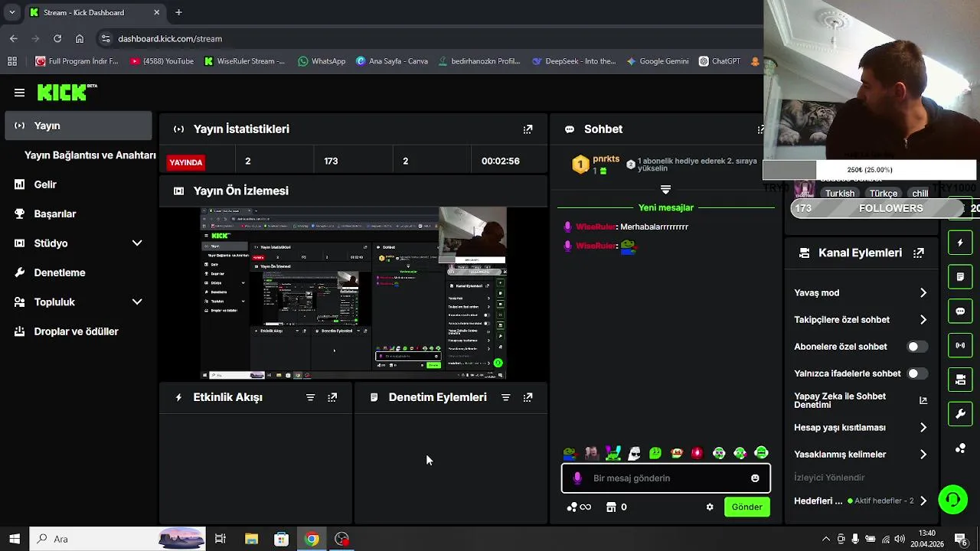The image size is (980, 551).
Task: Open Etkinlik Akışı filter options
Action: coord(310,397)
